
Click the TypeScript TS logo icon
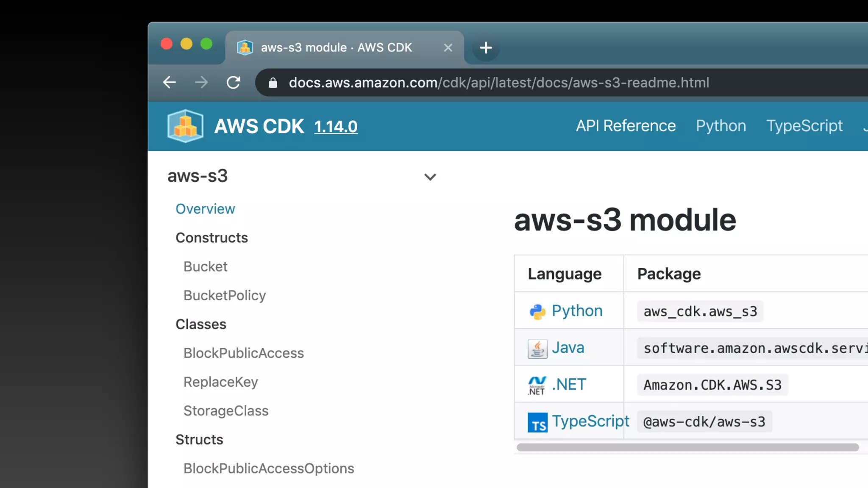coord(537,422)
